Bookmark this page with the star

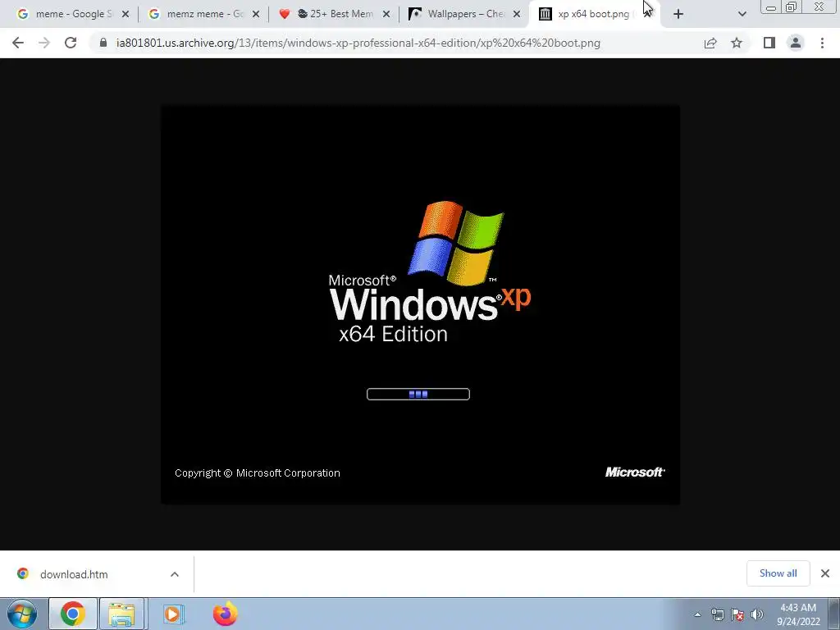[x=737, y=43]
